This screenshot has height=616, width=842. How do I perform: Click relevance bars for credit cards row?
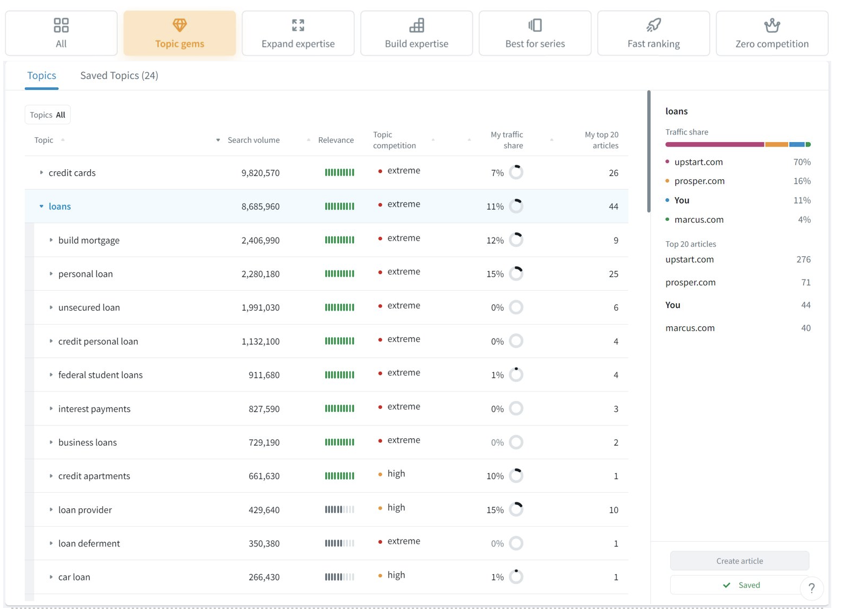[x=340, y=173]
